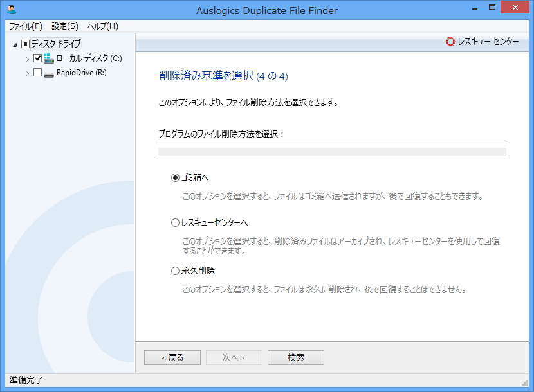
Task: Click the Auslogics app icon in title bar
Action: point(12,9)
